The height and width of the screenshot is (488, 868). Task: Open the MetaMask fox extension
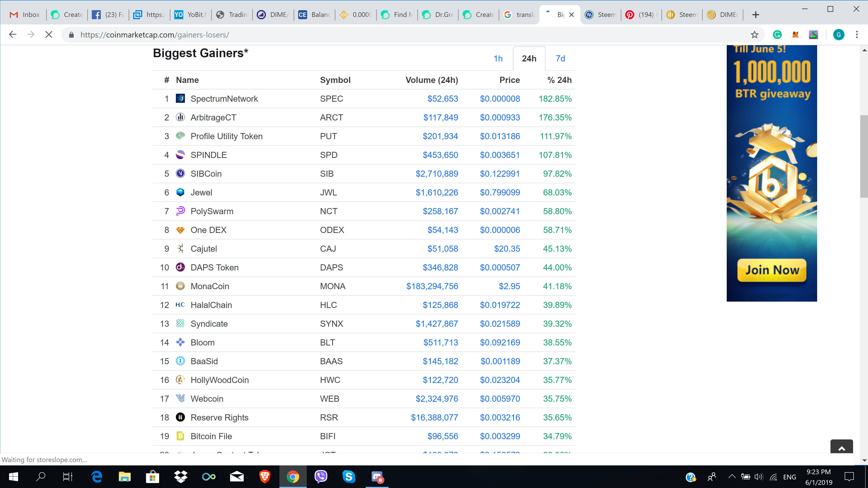tap(796, 35)
